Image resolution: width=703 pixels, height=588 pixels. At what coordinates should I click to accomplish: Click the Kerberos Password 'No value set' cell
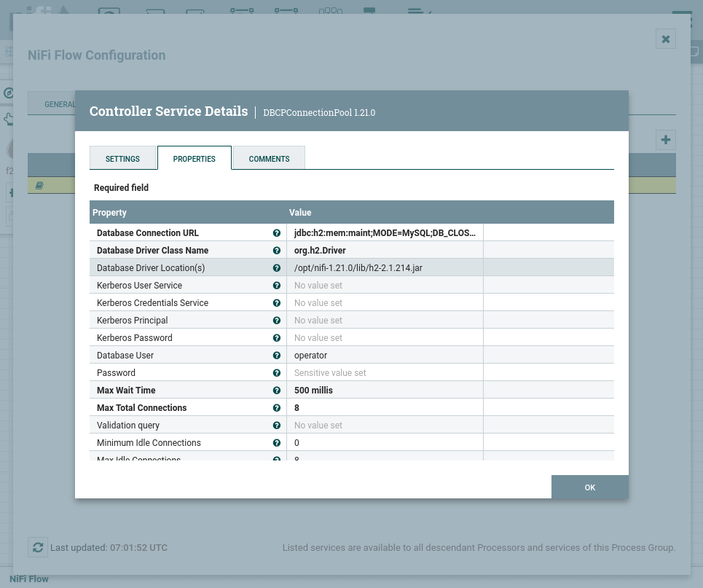[385, 338]
